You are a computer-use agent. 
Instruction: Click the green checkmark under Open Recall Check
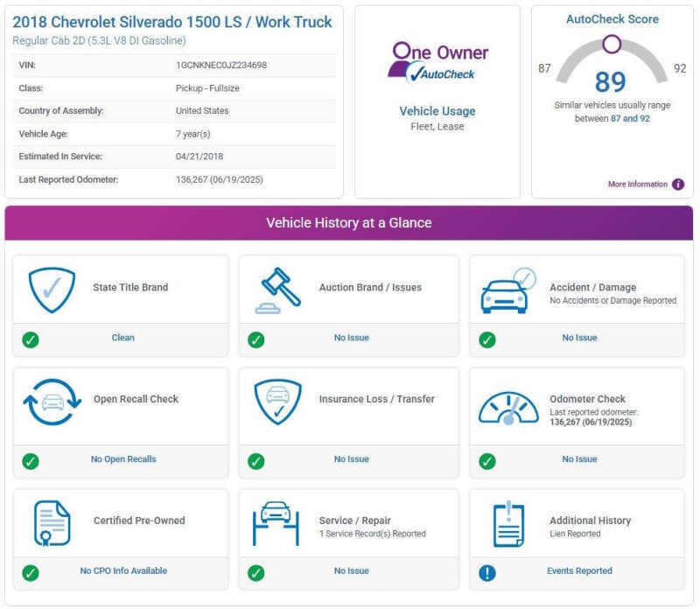click(31, 460)
